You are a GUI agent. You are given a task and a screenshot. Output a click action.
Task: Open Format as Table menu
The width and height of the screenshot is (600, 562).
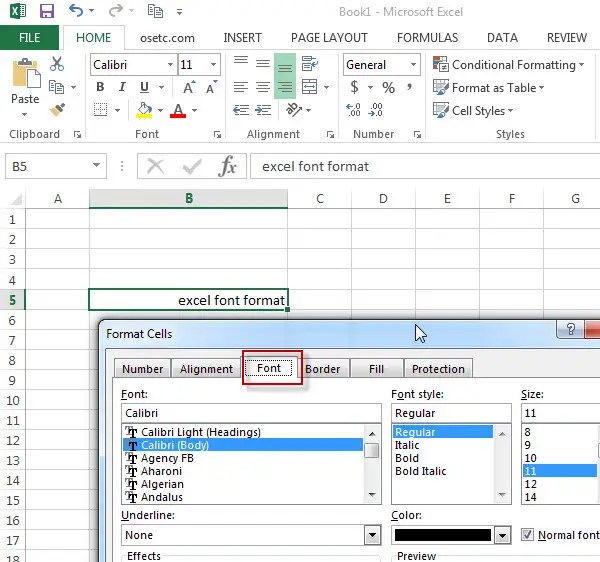click(x=489, y=88)
